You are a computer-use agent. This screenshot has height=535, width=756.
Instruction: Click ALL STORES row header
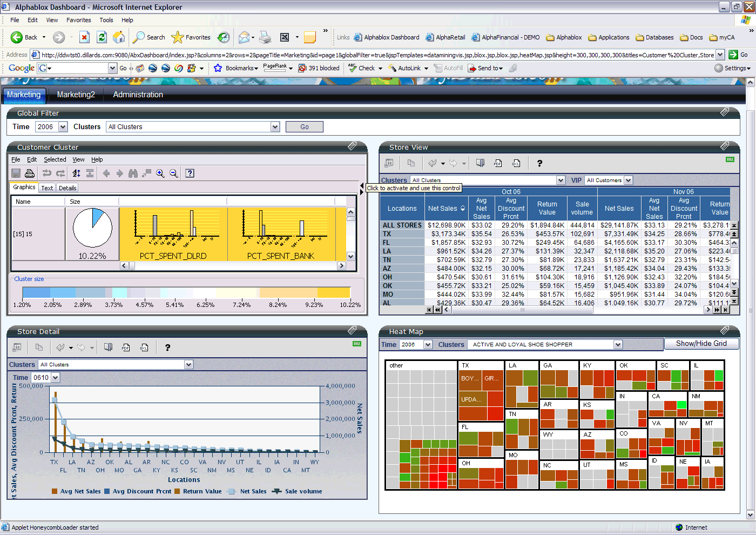coord(402,225)
